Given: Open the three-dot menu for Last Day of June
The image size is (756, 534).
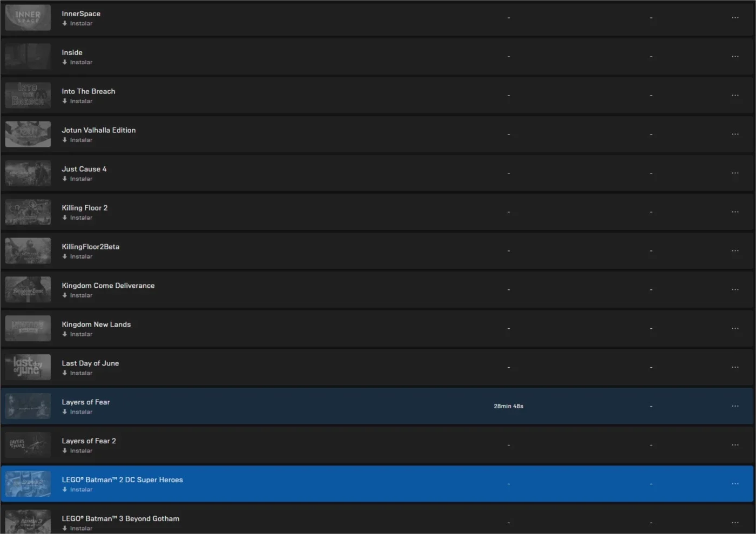Looking at the screenshot, I should click(735, 368).
